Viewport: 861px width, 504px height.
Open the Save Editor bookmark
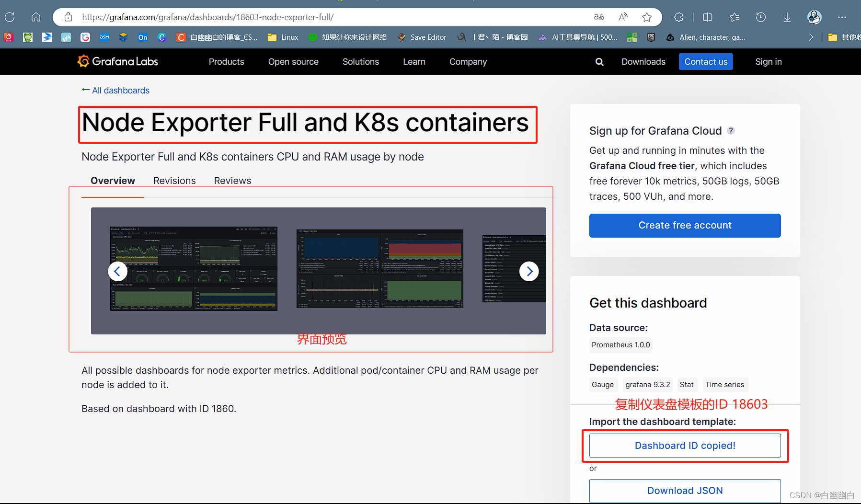(422, 37)
